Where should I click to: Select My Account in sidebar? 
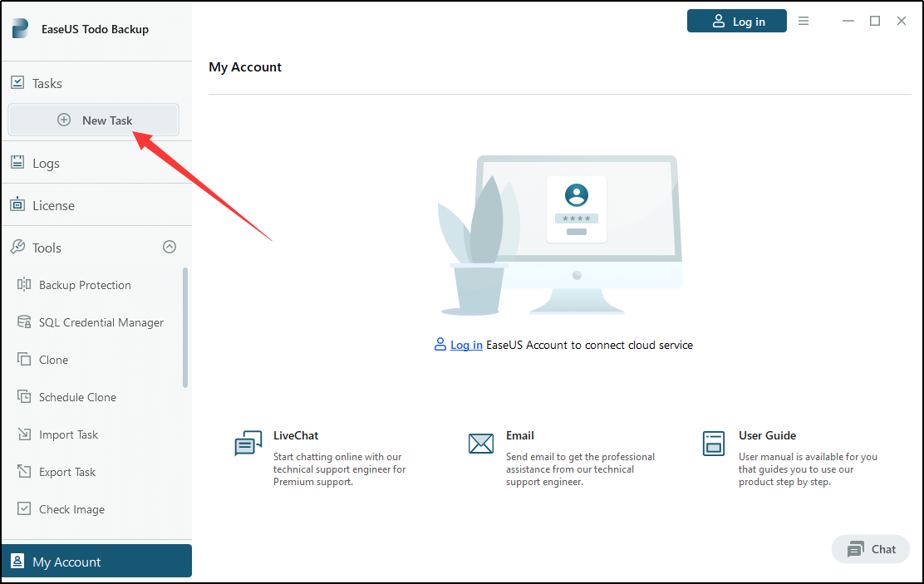pos(96,561)
